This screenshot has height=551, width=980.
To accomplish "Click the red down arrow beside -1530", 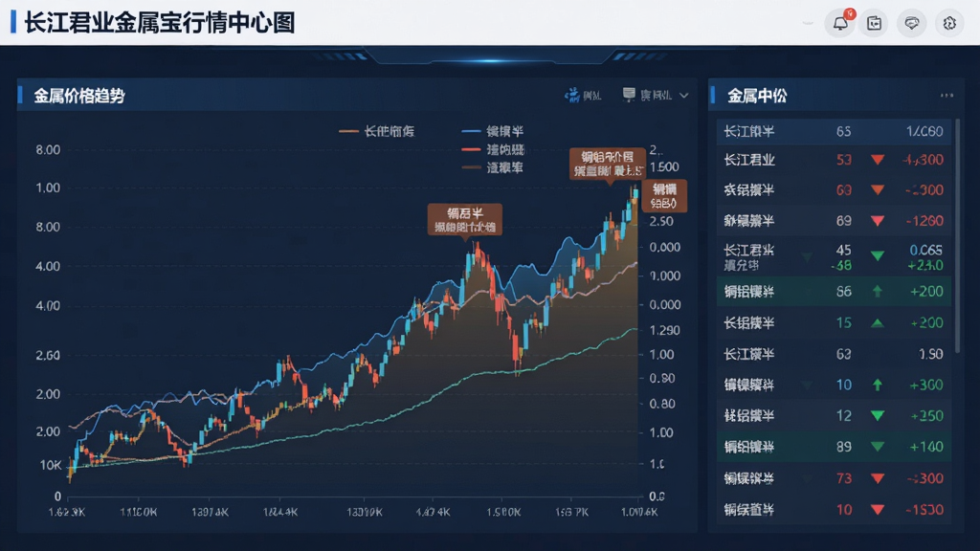I will tap(878, 510).
